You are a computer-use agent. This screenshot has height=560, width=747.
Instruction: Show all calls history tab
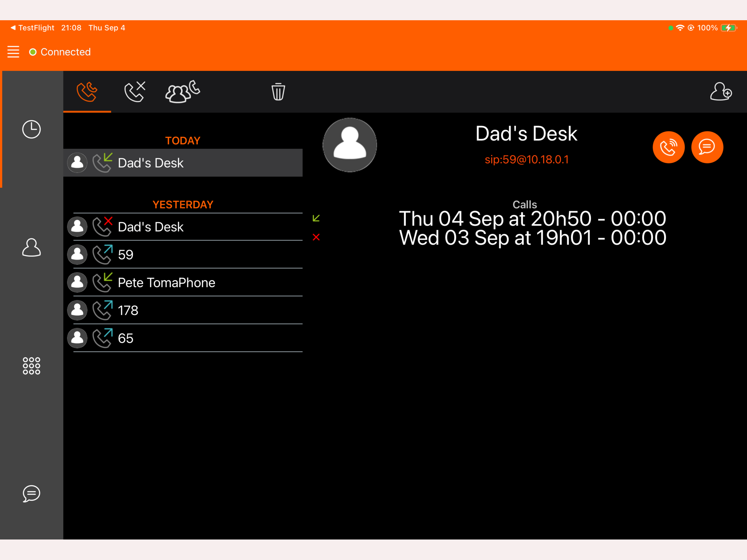87,92
